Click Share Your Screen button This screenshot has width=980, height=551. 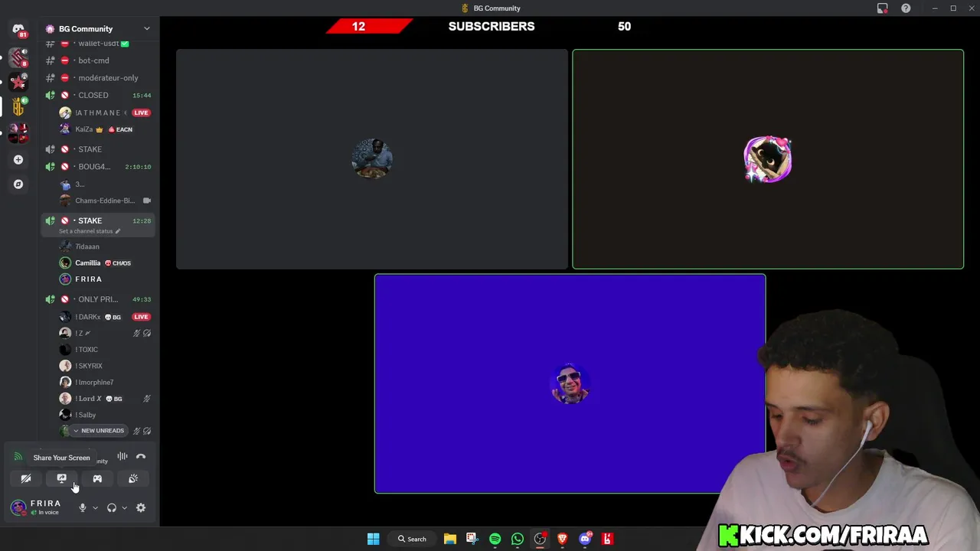tap(61, 479)
